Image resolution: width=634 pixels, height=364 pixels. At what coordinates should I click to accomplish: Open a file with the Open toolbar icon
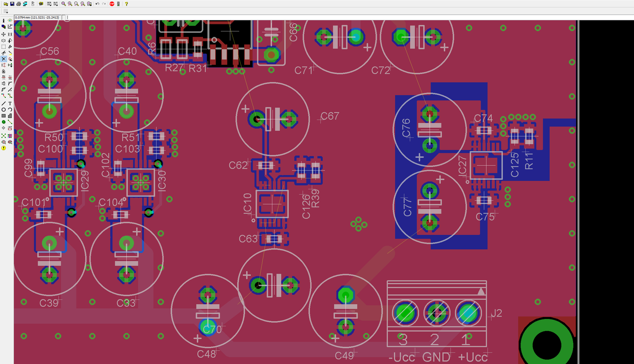6,4
